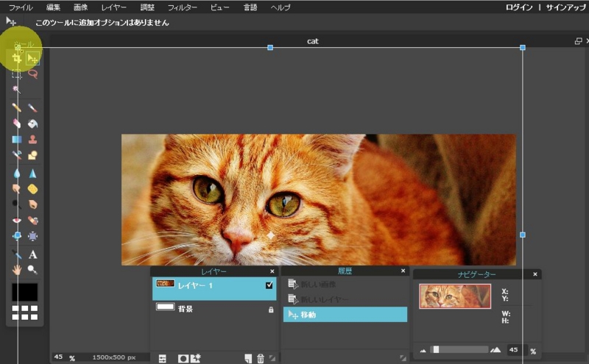Select the Lasso tool

click(32, 74)
